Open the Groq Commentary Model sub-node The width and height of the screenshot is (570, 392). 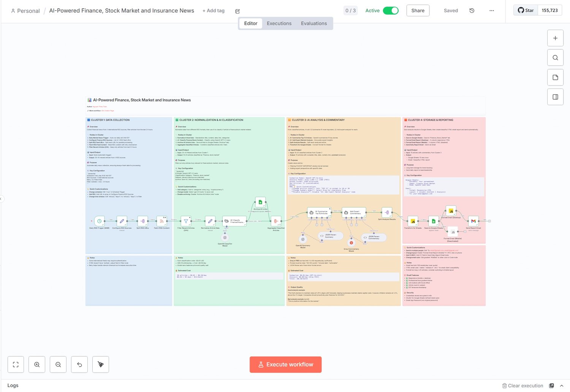pos(351,243)
